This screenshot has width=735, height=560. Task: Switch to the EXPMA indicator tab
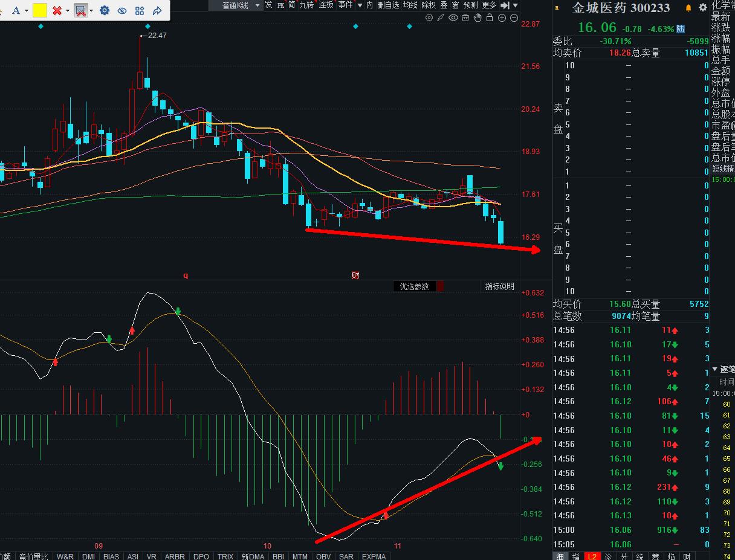[x=374, y=556]
